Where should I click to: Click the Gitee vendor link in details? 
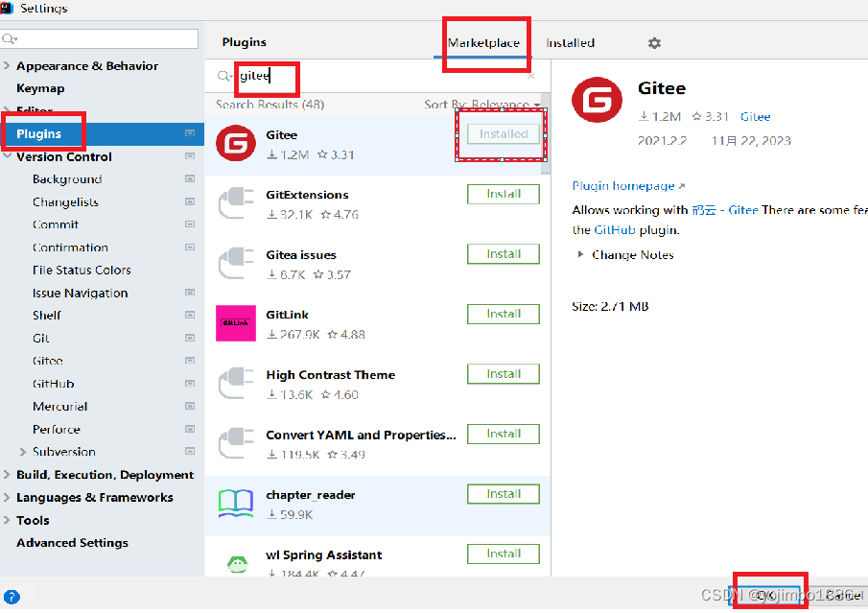click(x=755, y=117)
